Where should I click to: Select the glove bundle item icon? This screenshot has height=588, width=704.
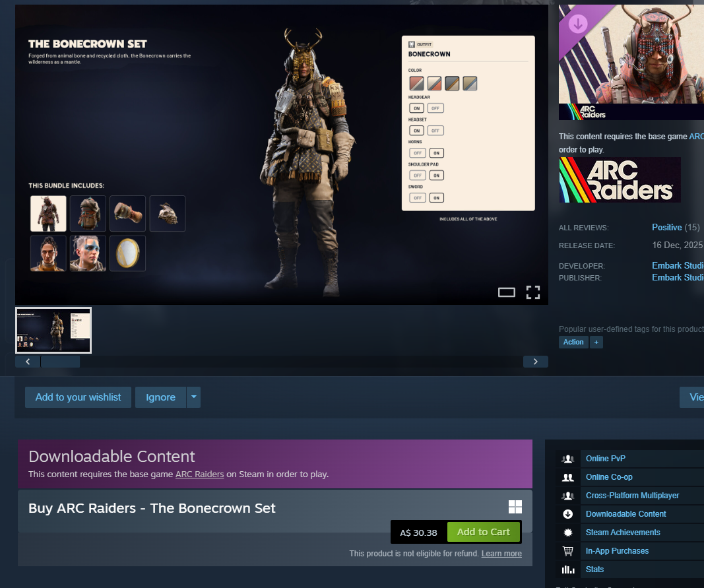point(127,213)
